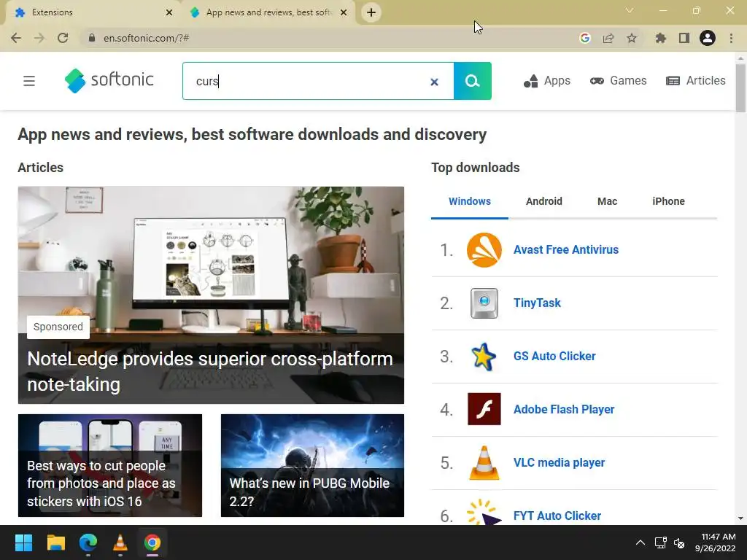The width and height of the screenshot is (747, 560).
Task: Open VLC media player link
Action: coord(560,463)
